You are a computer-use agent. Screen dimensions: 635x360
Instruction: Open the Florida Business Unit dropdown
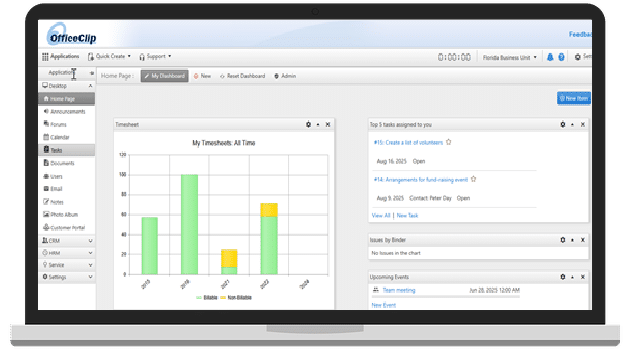pyautogui.click(x=509, y=58)
